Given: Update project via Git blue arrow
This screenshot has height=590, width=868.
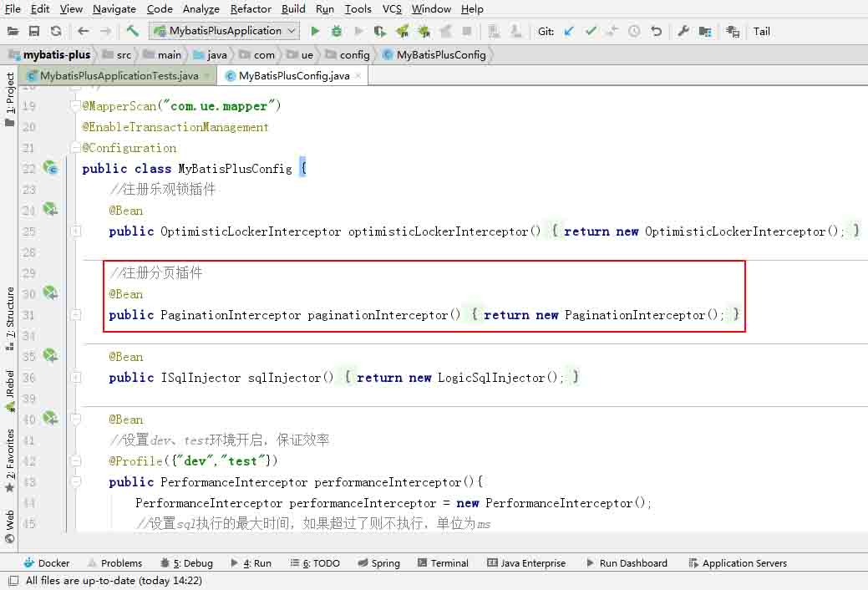Looking at the screenshot, I should pyautogui.click(x=569, y=31).
